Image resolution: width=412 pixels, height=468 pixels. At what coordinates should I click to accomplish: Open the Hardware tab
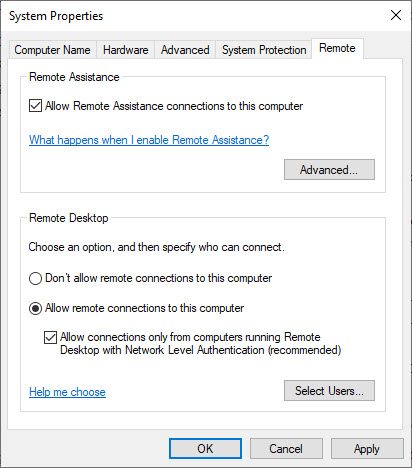(125, 50)
